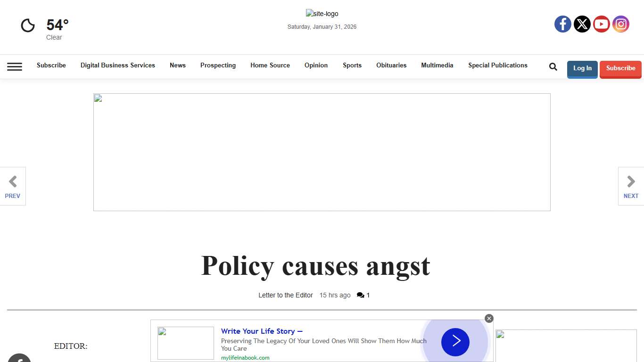Open the hamburger navigation menu
The image size is (644, 362).
pyautogui.click(x=15, y=66)
